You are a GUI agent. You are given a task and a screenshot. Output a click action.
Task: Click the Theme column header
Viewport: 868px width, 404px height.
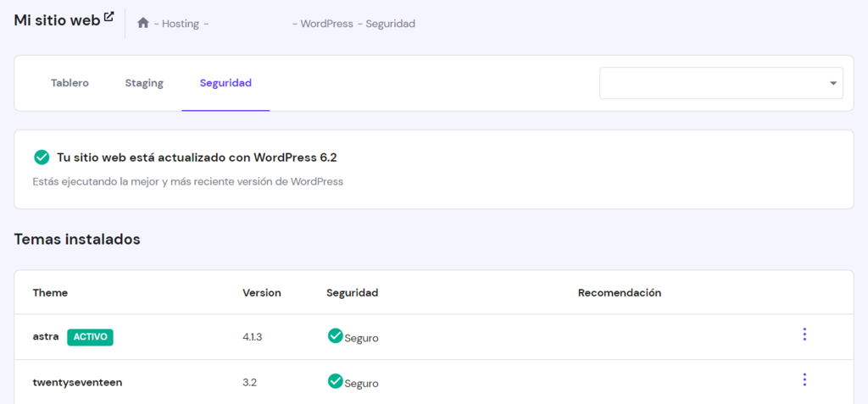(x=50, y=293)
